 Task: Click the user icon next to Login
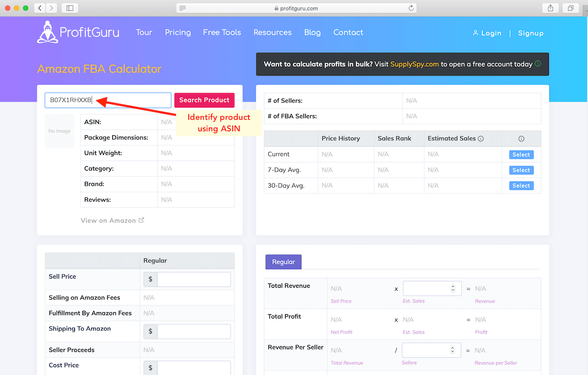coord(475,33)
